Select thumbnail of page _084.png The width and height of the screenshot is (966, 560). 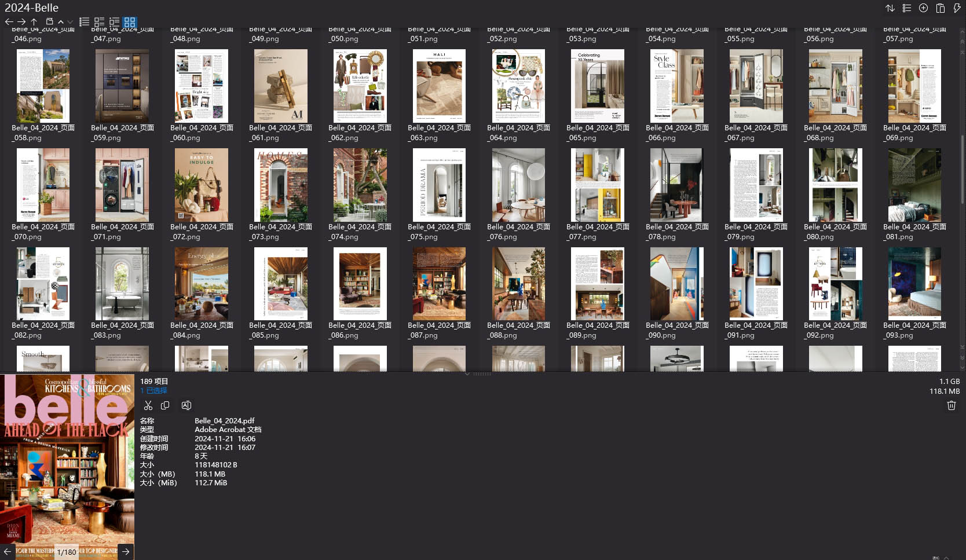click(202, 284)
